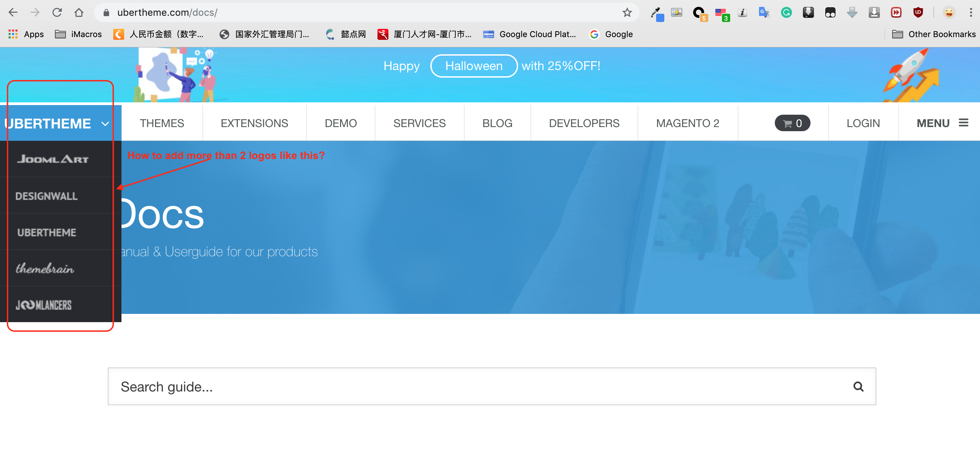Click the uBlock Origin extension icon
Screen dimensions: 980x465
(918, 13)
